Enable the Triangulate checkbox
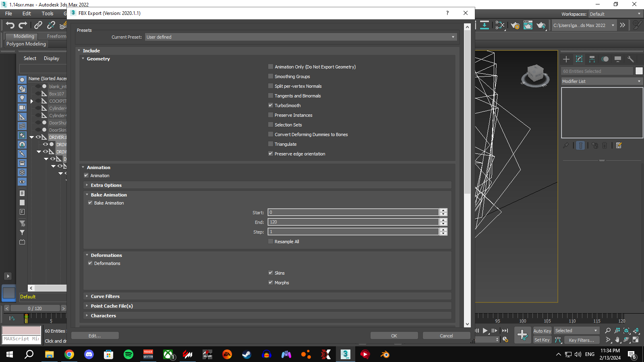This screenshot has height=362, width=644. click(x=271, y=144)
